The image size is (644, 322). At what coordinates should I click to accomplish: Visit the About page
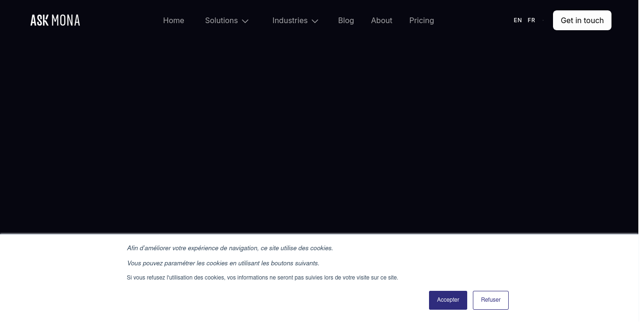pyautogui.click(x=381, y=20)
